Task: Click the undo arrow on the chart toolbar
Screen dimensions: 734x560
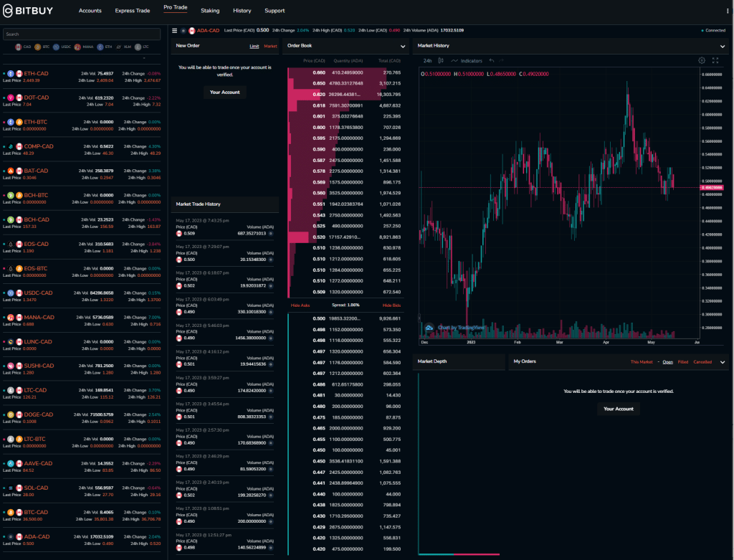Action: pyautogui.click(x=493, y=60)
